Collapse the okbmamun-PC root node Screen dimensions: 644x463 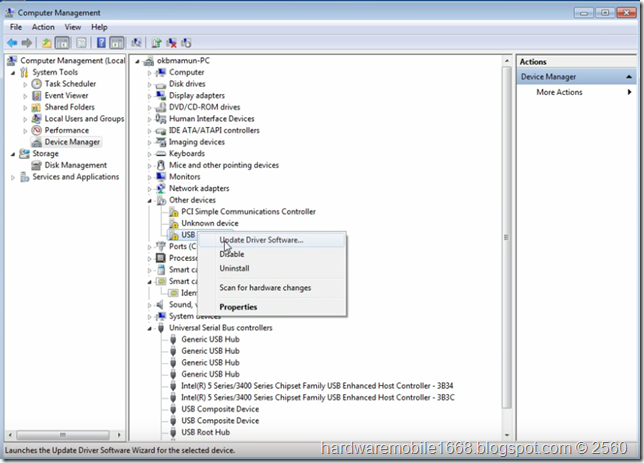click(138, 61)
